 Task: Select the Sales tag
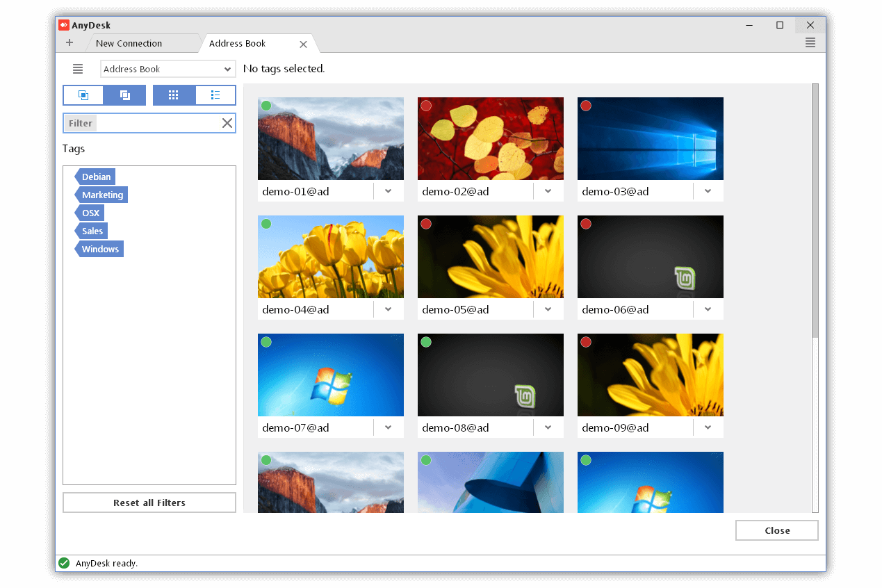(x=91, y=231)
